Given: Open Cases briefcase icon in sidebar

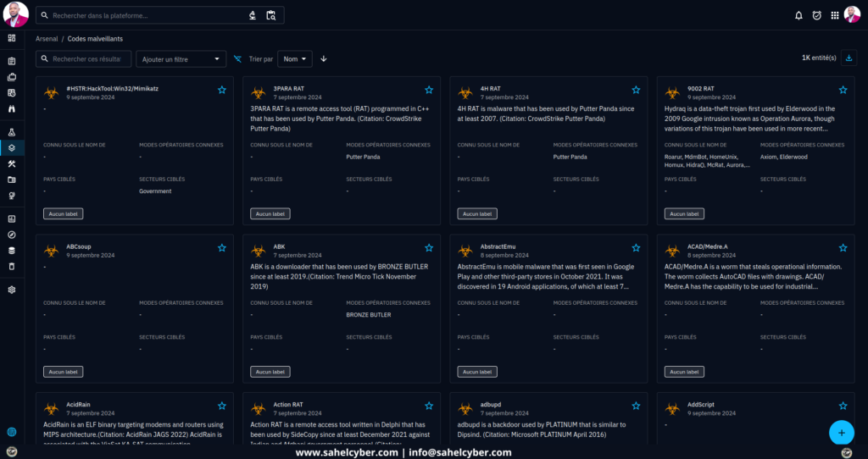Looking at the screenshot, I should coord(12,77).
